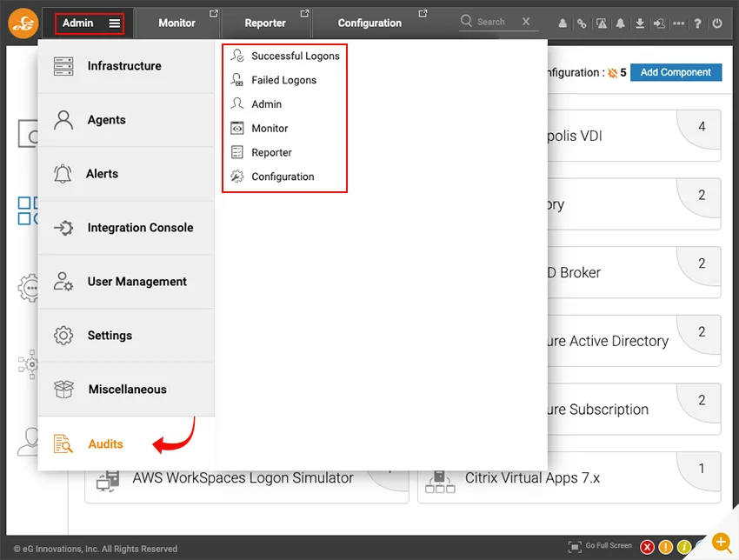Click the 'polis VDI' component name

(x=575, y=137)
